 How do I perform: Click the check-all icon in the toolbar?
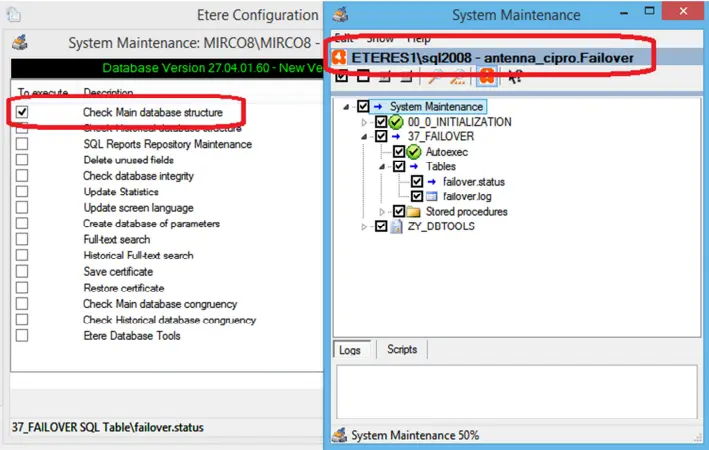[343, 76]
